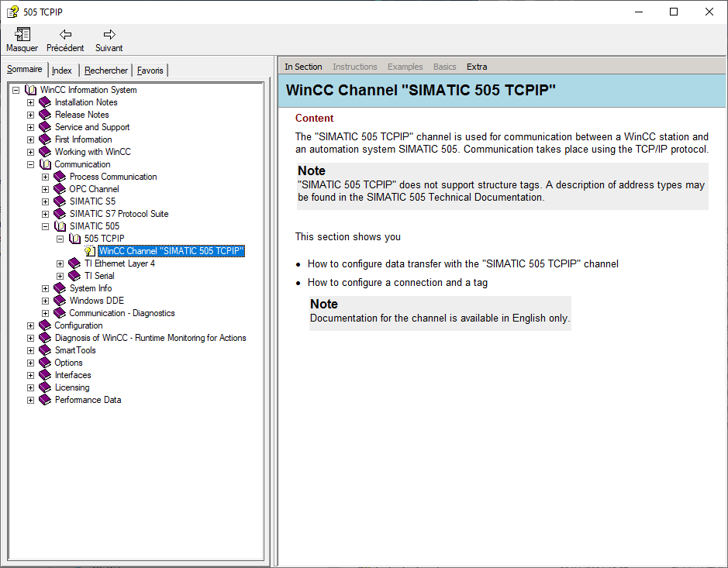The image size is (728, 568).
Task: Collapse the WinCC Information System root node
Action: 16,90
